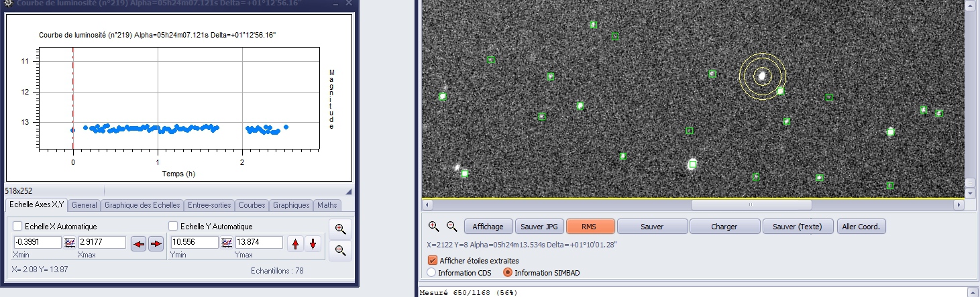This screenshot has width=980, height=297.
Task: Shift Y axis range up with red arrow
Action: click(x=295, y=243)
